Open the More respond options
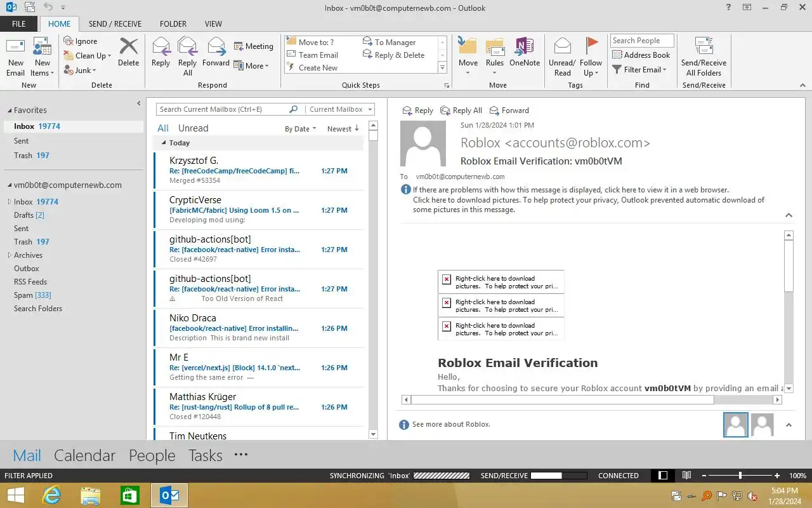Image resolution: width=812 pixels, height=508 pixels. pos(251,65)
